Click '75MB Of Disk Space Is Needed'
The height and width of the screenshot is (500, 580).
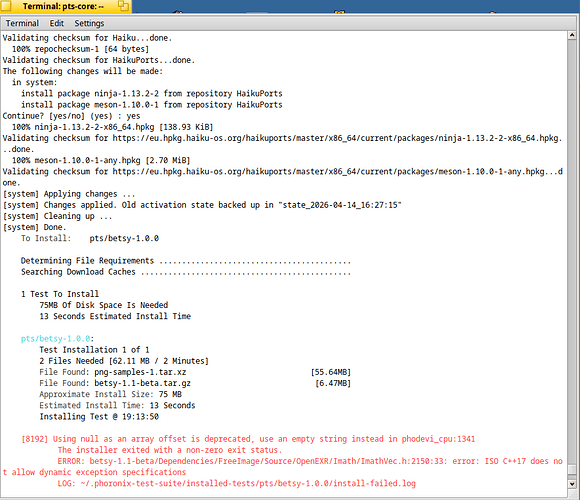[104, 305]
